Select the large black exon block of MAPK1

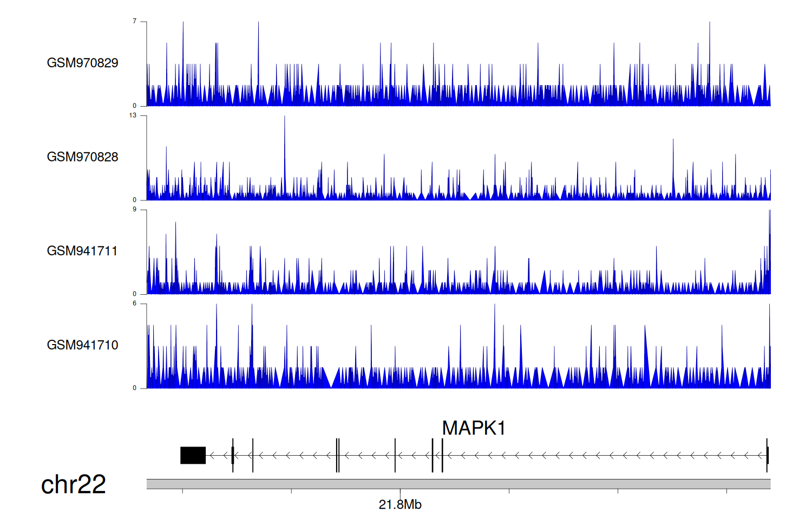193,455
